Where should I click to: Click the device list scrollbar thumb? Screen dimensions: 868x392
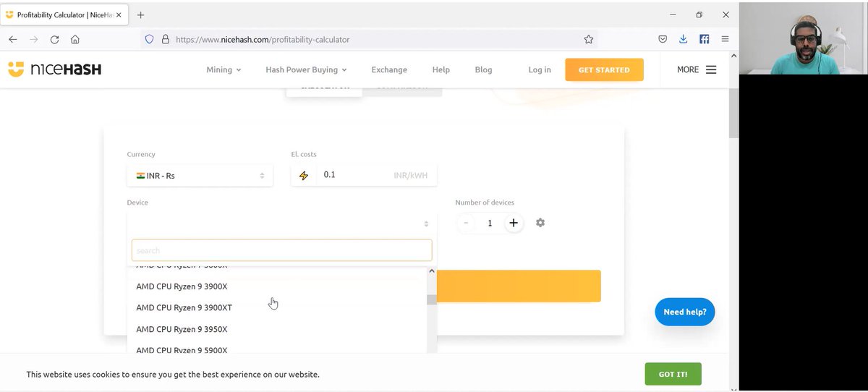[x=432, y=299]
